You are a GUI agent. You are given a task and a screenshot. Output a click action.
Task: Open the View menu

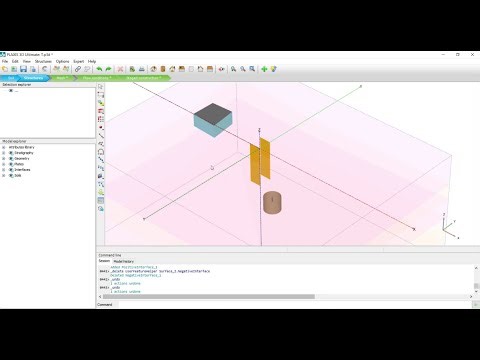pos(27,61)
